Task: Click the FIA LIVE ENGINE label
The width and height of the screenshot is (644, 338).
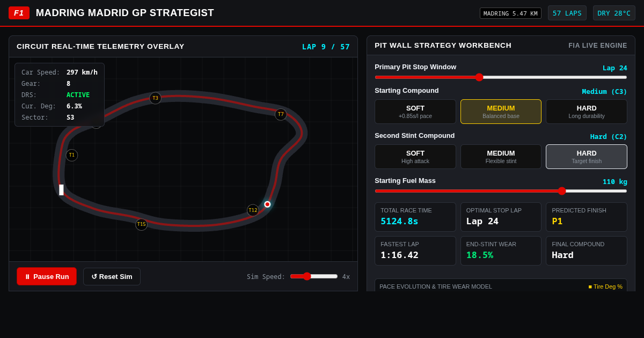Action: [598, 46]
